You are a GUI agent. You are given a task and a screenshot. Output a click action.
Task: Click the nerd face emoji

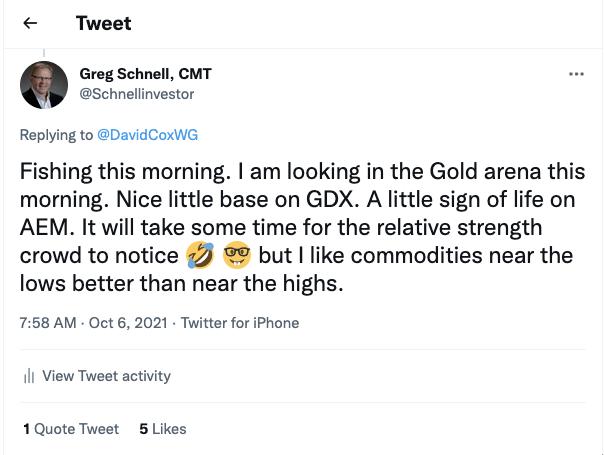click(237, 256)
